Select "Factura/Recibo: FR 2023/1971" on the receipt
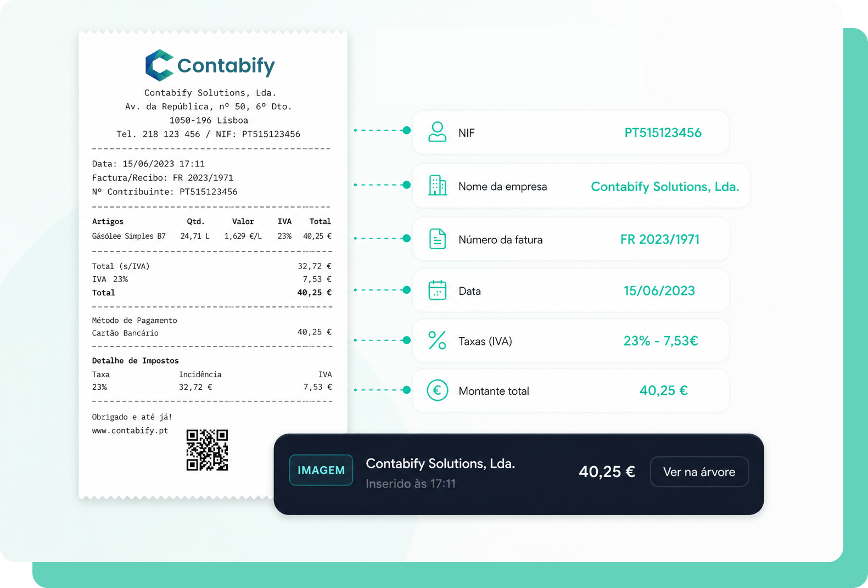Image resolution: width=868 pixels, height=588 pixels. pyautogui.click(x=163, y=178)
